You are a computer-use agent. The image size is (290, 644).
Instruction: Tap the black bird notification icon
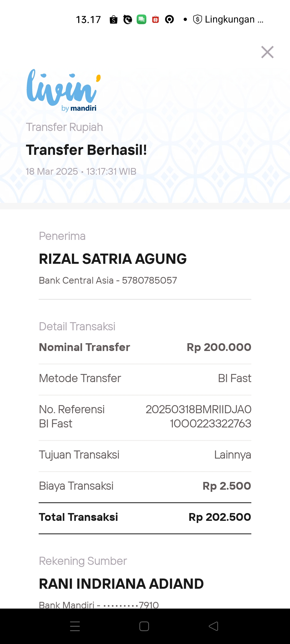tap(128, 20)
